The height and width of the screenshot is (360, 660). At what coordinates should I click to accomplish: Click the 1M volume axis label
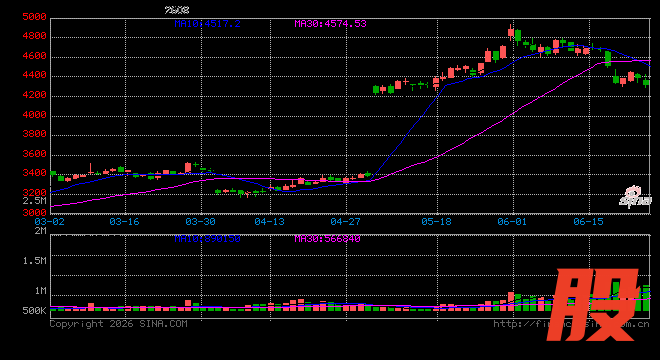pos(40,291)
